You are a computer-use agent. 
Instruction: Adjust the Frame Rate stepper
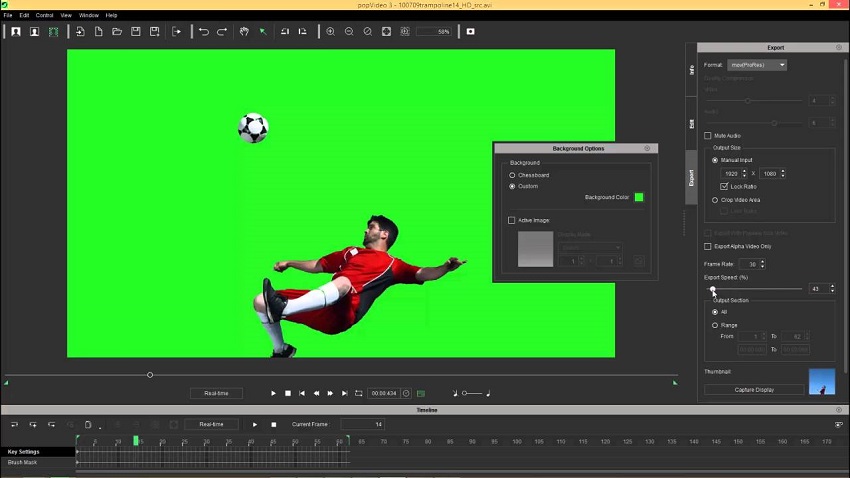click(762, 264)
